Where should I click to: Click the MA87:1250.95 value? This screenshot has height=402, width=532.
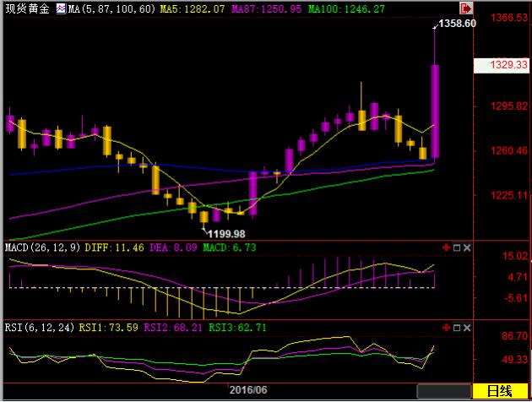tap(266, 8)
